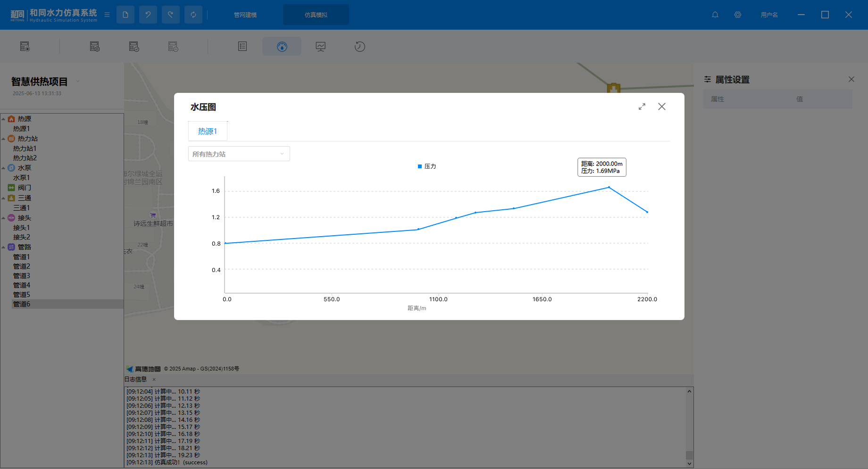
Task: Open the notifications bell icon
Action: tap(715, 15)
